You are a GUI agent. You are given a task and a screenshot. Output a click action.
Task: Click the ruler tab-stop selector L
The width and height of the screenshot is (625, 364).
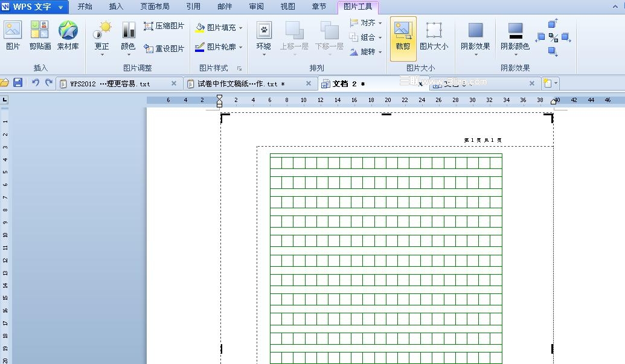coord(5,100)
